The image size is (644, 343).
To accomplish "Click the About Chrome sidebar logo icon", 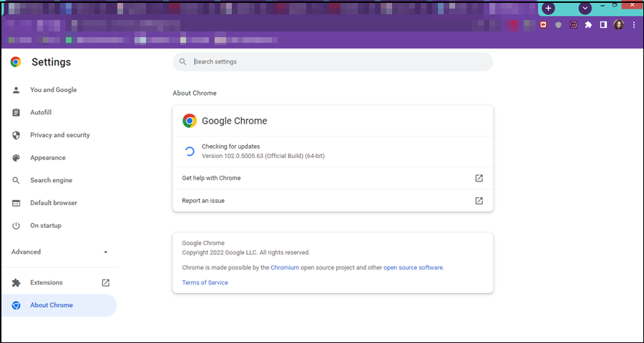I will 16,305.
